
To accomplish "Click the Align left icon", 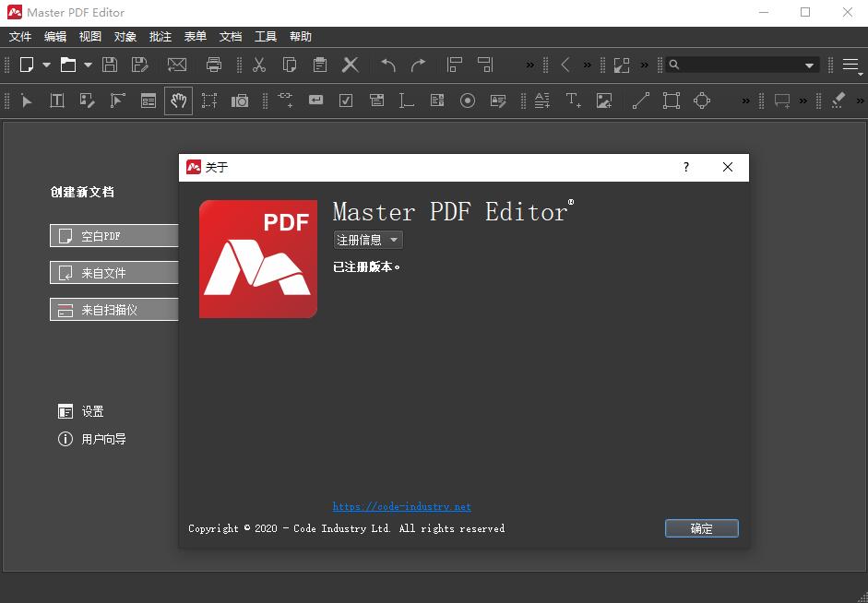I will tap(455, 65).
